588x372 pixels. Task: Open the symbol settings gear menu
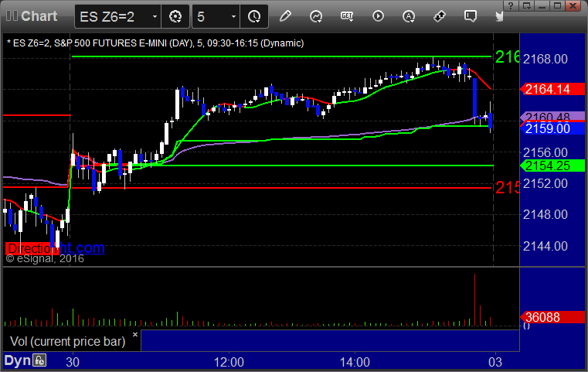tap(175, 16)
